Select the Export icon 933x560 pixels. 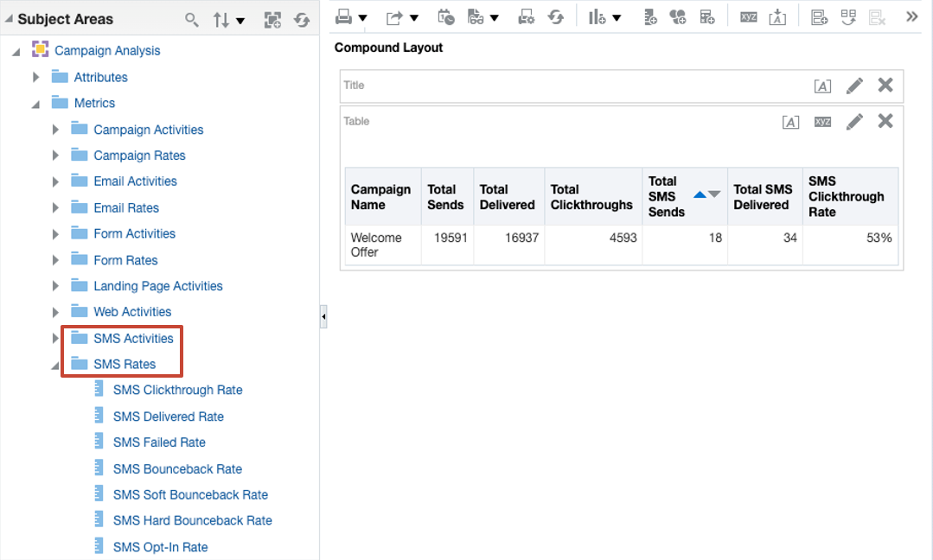coord(392,16)
